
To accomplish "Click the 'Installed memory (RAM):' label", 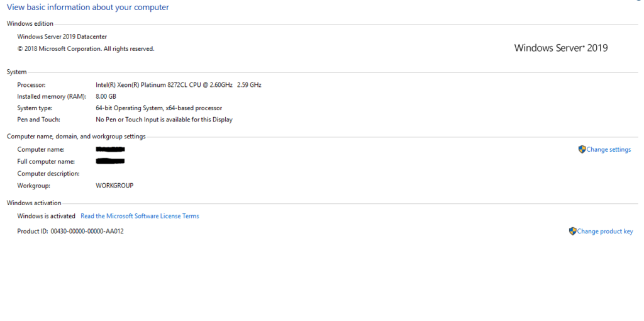I will 52,96.
